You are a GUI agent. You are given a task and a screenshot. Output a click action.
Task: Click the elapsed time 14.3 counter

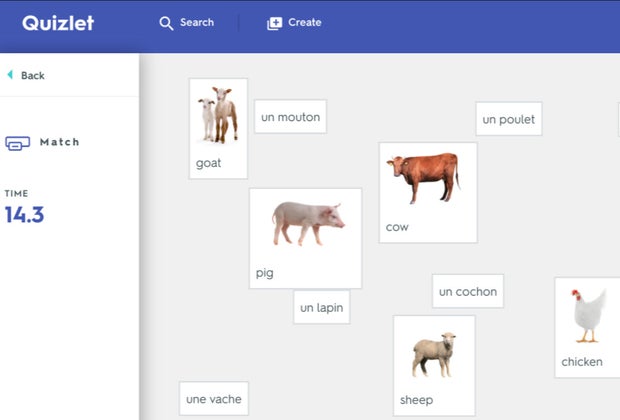point(24,214)
